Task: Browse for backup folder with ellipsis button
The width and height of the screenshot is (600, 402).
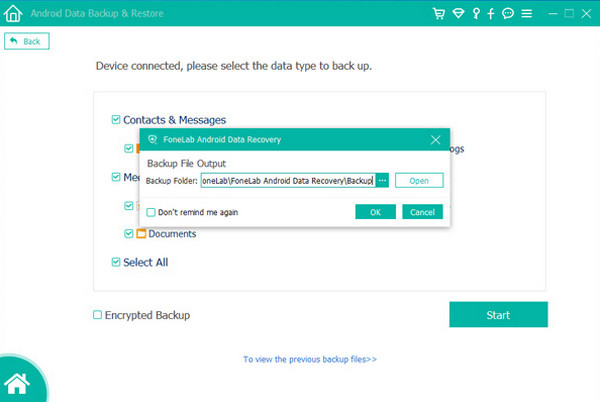Action: [382, 180]
